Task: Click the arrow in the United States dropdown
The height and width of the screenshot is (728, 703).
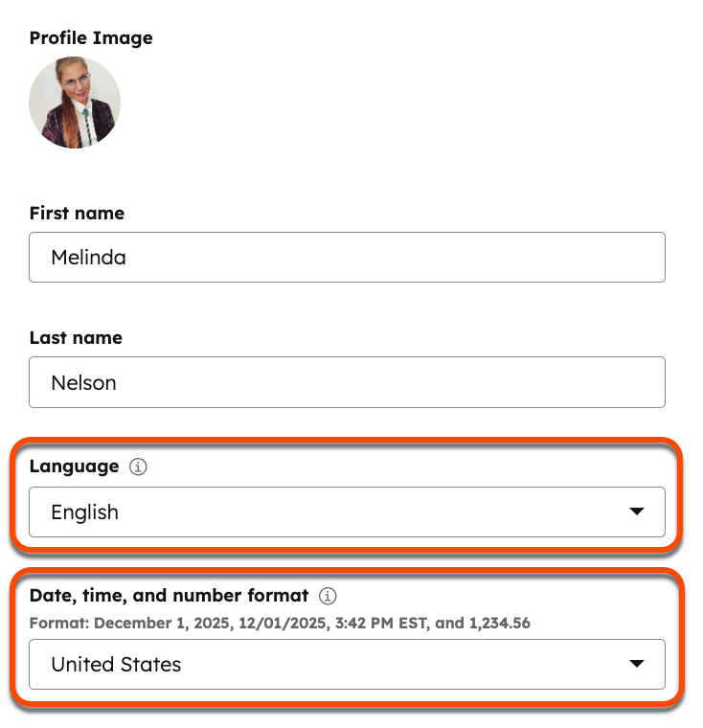Action: pyautogui.click(x=637, y=664)
